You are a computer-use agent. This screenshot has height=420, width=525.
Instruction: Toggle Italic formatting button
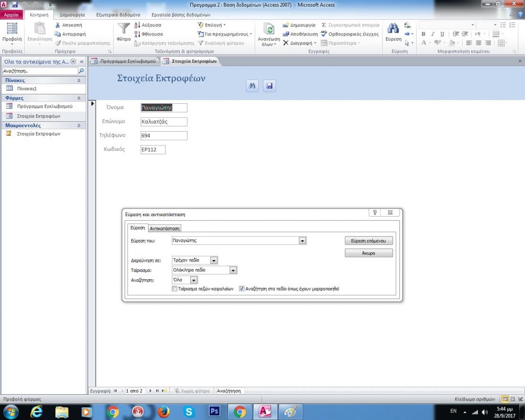point(432,34)
